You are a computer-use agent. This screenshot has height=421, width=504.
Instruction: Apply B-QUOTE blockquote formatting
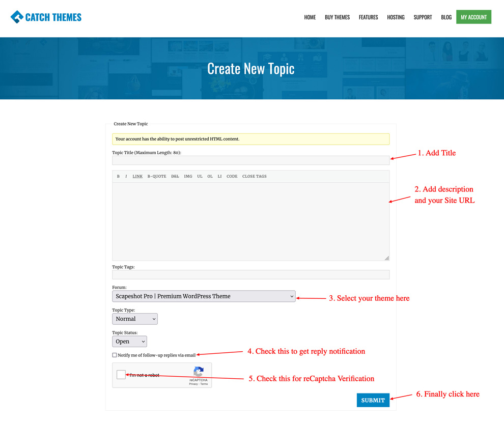click(157, 176)
